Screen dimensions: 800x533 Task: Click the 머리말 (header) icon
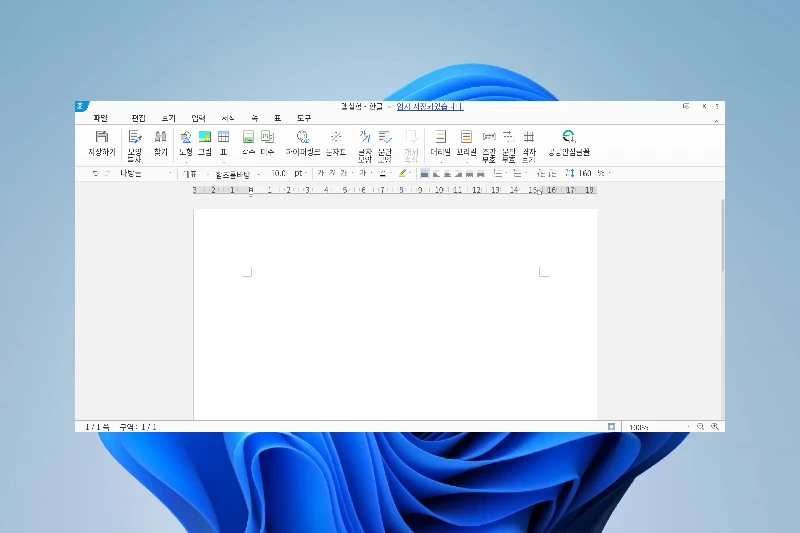(440, 143)
